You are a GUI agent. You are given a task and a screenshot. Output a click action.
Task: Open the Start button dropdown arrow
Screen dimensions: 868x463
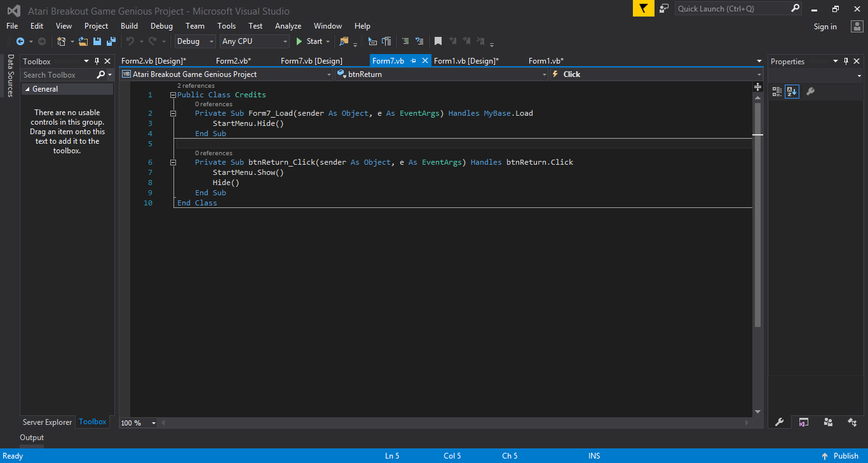tap(328, 41)
